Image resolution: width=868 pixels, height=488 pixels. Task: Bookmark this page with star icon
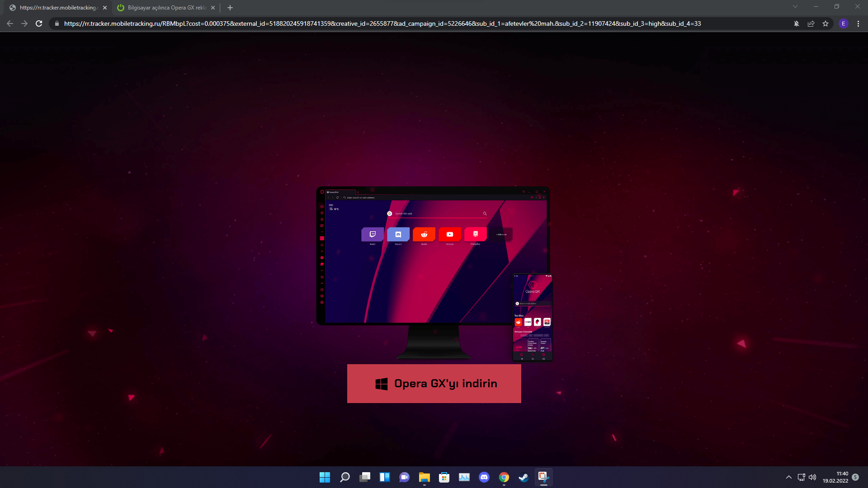coord(826,23)
